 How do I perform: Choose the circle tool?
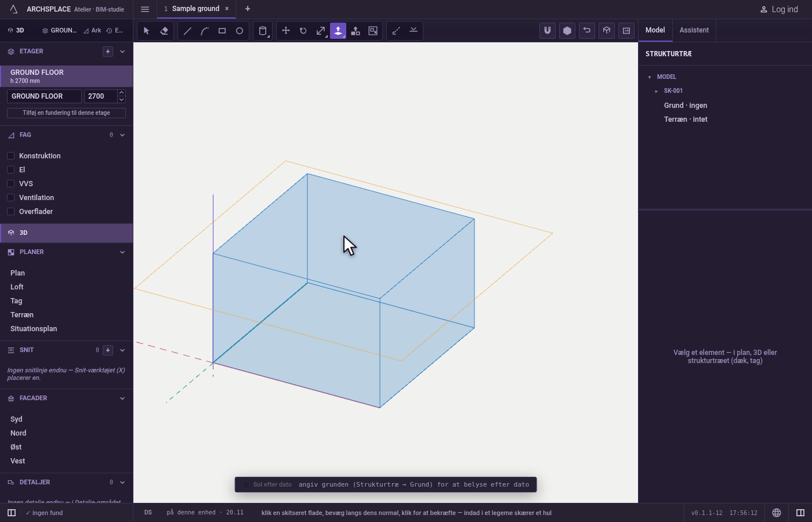(240, 31)
